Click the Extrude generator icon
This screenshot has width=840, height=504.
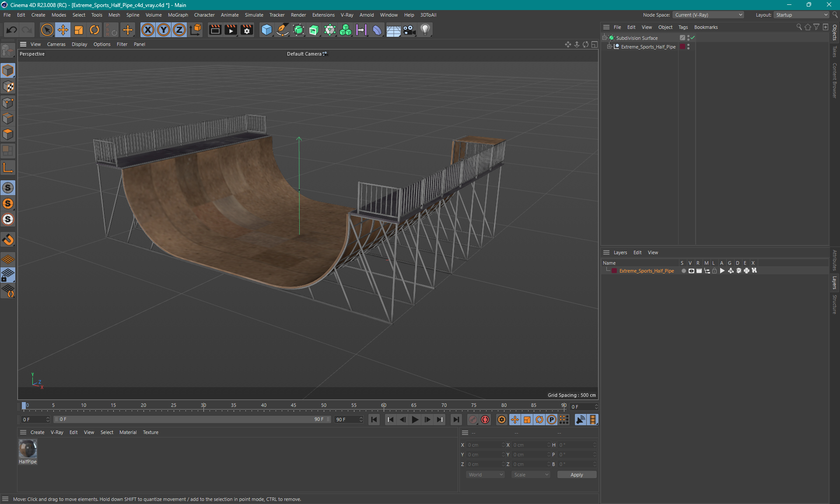click(x=314, y=30)
